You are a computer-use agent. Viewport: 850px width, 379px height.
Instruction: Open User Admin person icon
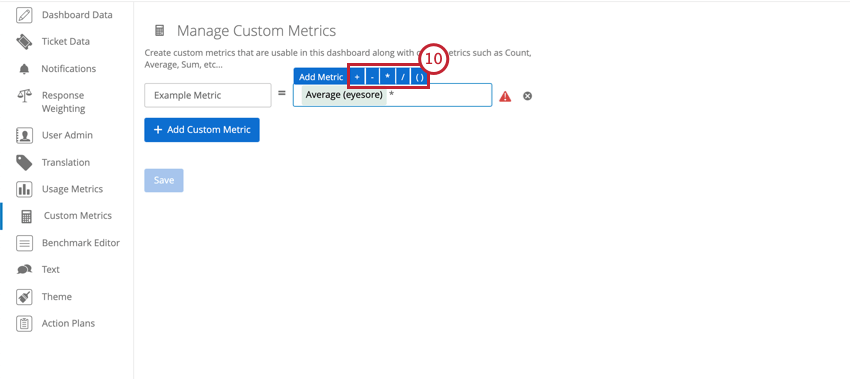tap(24, 136)
